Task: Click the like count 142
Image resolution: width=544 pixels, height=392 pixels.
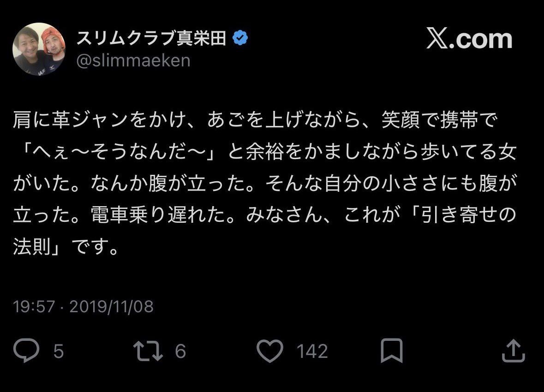Action: pyautogui.click(x=312, y=352)
